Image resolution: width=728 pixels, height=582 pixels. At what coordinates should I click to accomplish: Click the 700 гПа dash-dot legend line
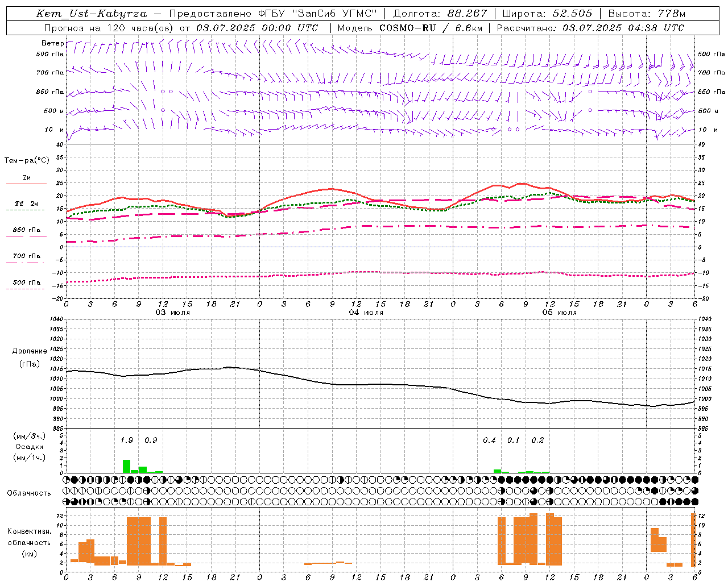[x=25, y=263]
